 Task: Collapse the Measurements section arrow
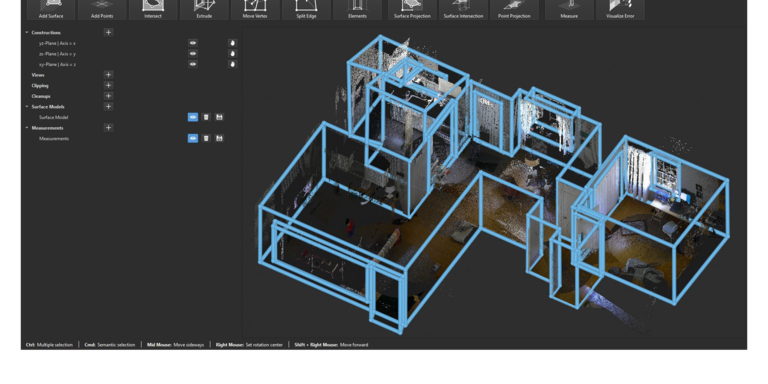point(27,128)
